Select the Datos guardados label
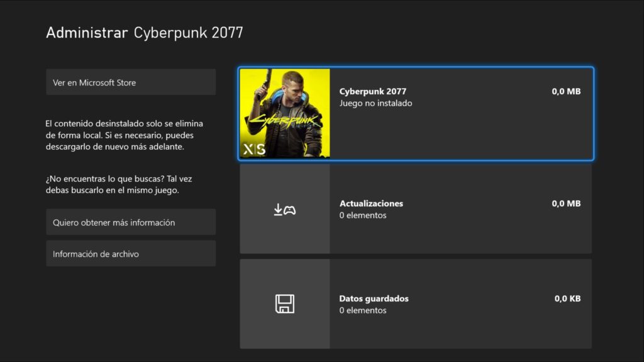This screenshot has width=644, height=362. [x=374, y=299]
